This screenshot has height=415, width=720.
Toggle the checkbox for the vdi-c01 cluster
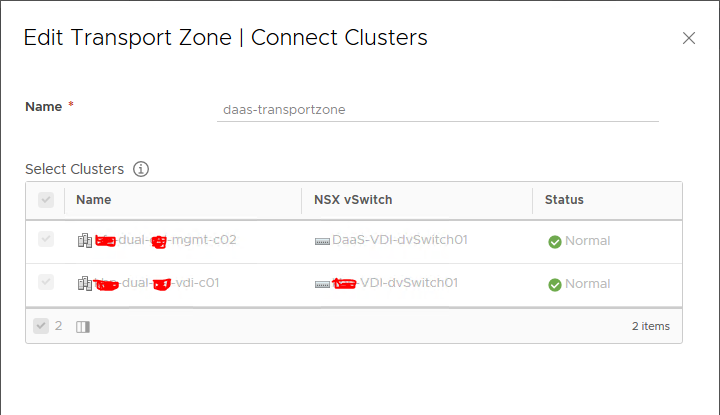pos(46,282)
